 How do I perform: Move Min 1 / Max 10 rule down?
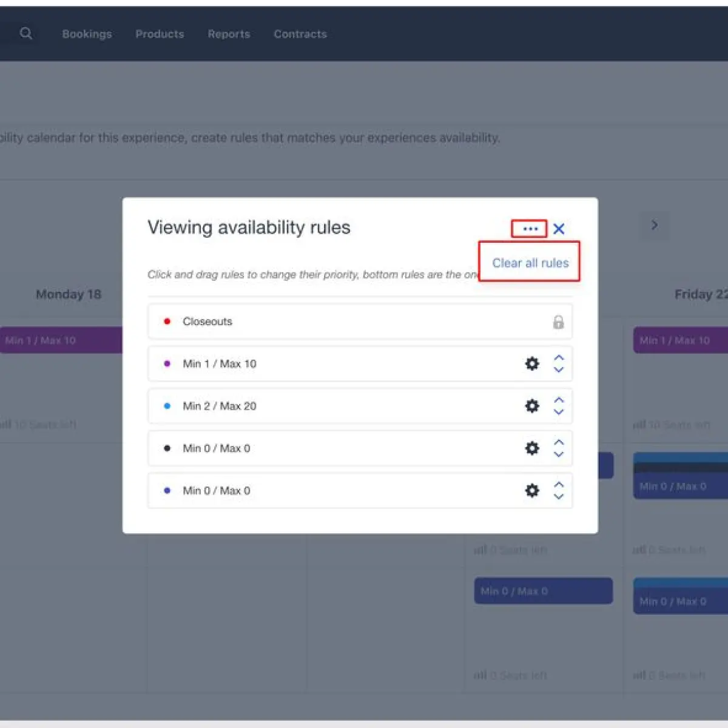(559, 369)
